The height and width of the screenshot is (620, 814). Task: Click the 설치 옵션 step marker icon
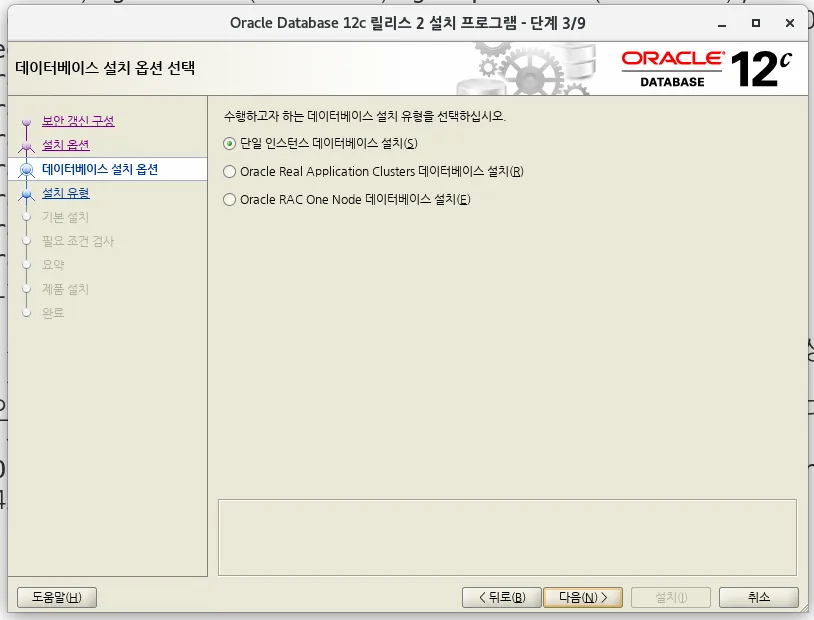click(x=26, y=147)
